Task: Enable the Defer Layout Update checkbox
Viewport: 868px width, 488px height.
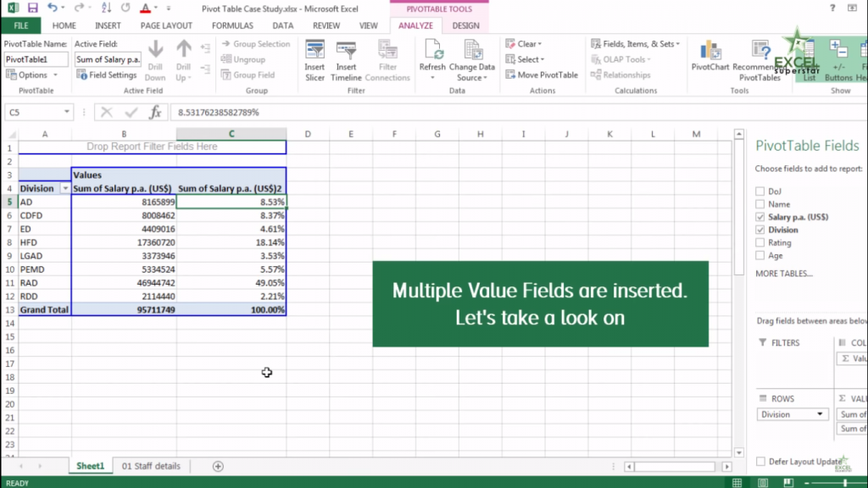Action: pyautogui.click(x=760, y=462)
